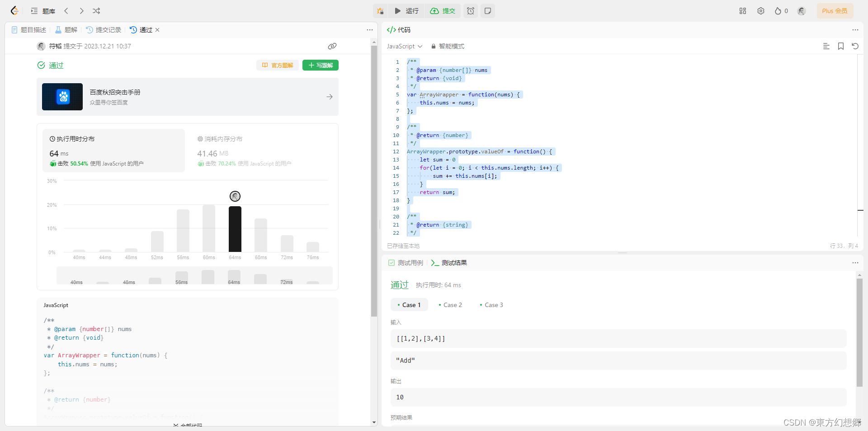Select Case 2 result

[x=450, y=305]
